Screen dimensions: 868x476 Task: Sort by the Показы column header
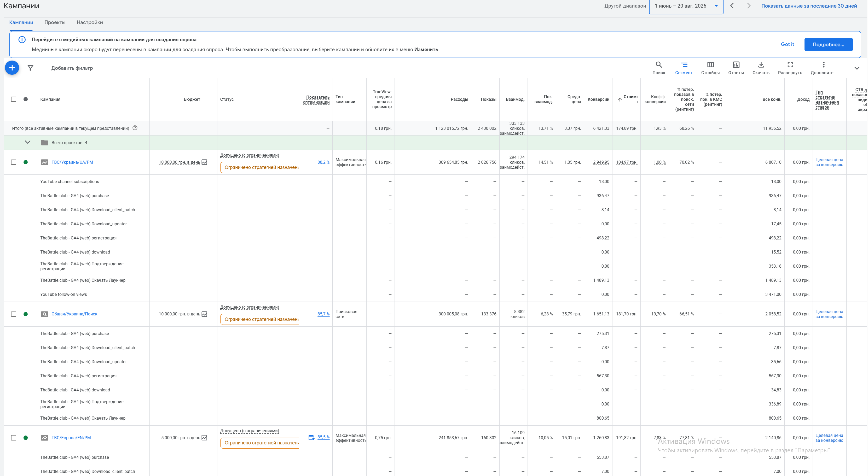488,99
